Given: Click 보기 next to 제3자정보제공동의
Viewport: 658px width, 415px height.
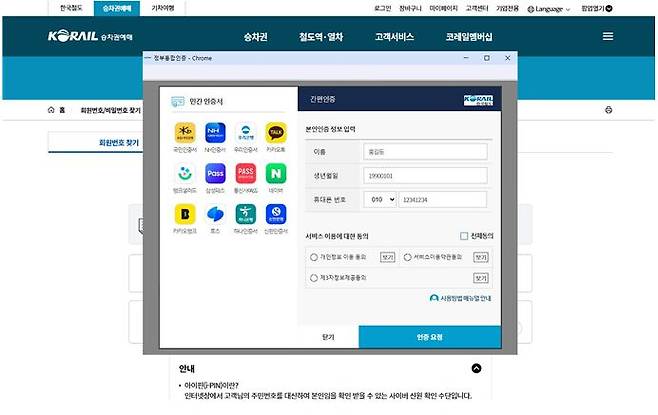Looking at the screenshot, I should (480, 278).
